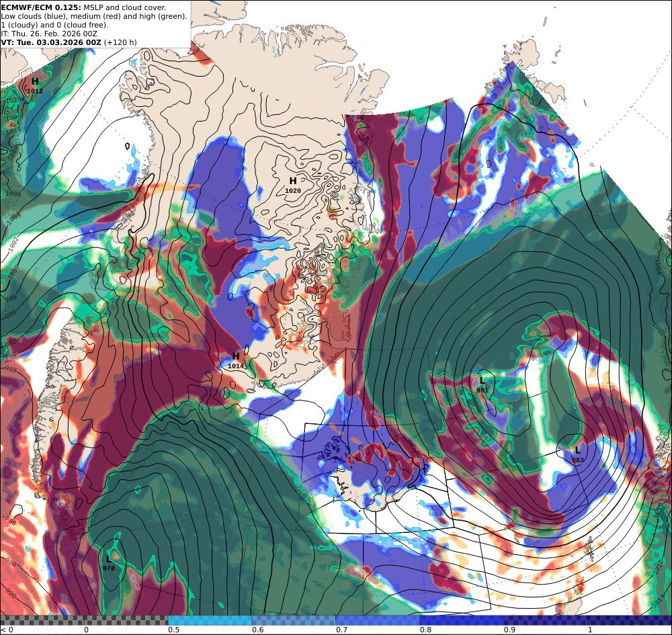672x635 pixels.
Task: Click the '0.7' colorbar label
Action: (x=341, y=630)
